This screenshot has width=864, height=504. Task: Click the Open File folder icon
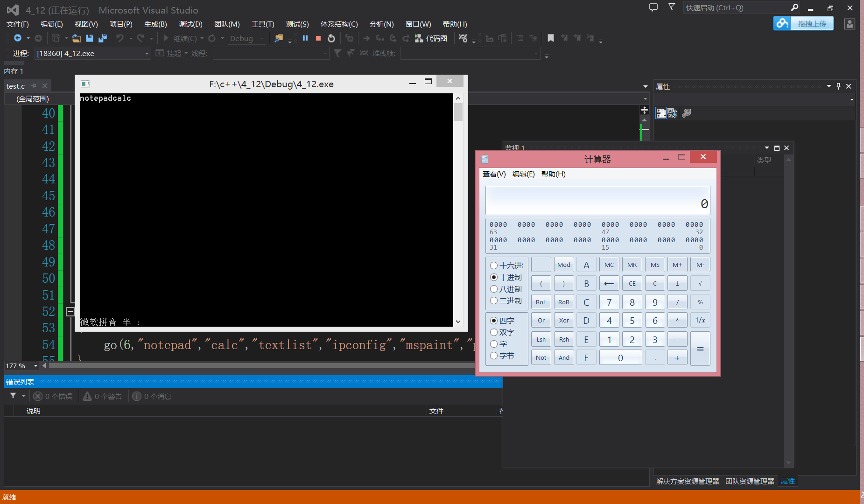tap(77, 38)
